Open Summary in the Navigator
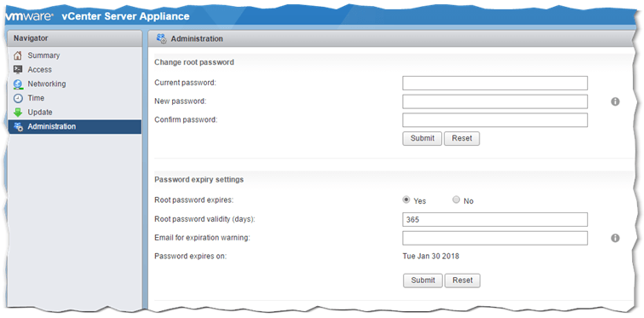The image size is (644, 318). coord(75,55)
